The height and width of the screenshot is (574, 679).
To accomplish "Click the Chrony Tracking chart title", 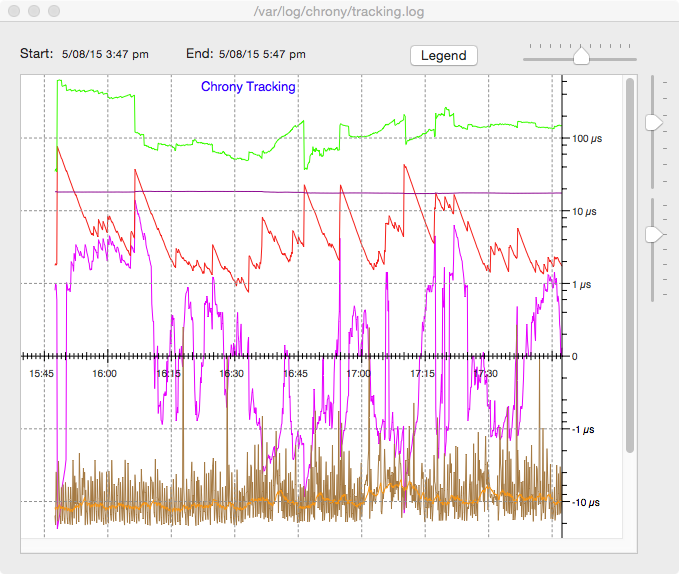I will (x=248, y=87).
